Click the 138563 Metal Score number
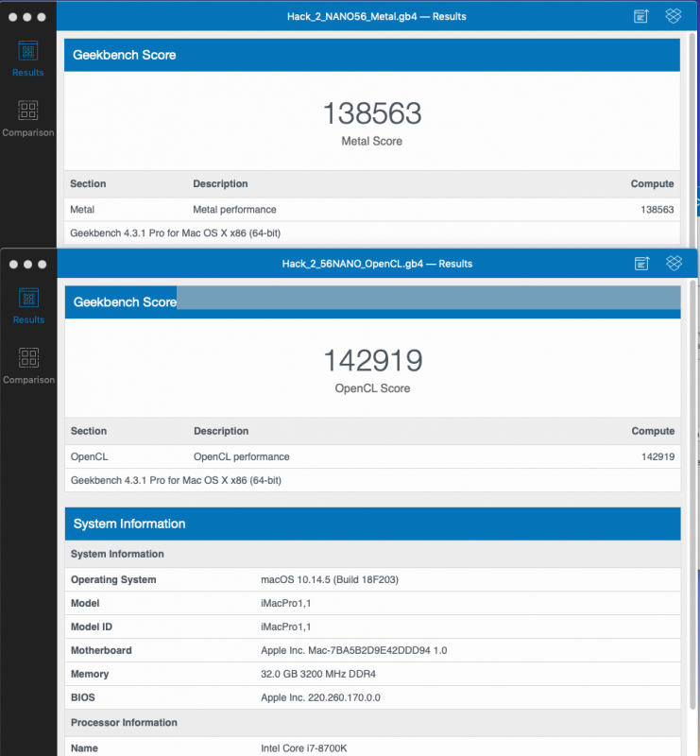The image size is (700, 756). click(372, 113)
